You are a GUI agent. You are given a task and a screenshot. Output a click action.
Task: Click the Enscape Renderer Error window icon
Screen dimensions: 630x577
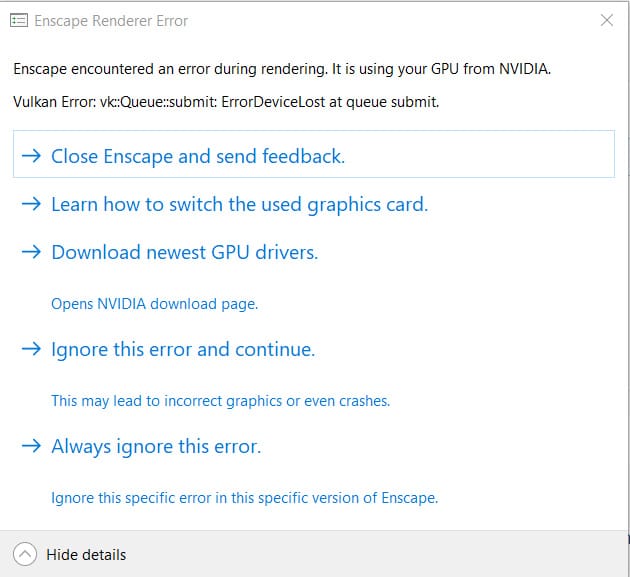[19, 20]
